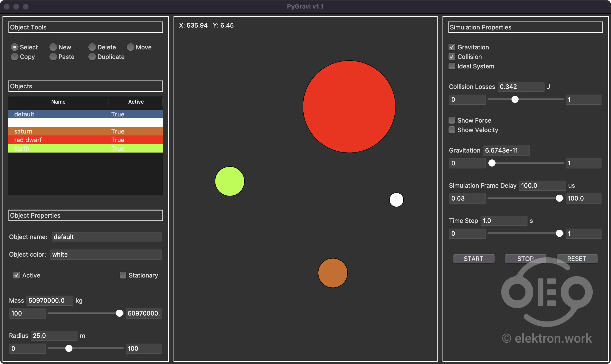Choose the Paste object tool
This screenshot has width=611, height=364.
pos(53,57)
